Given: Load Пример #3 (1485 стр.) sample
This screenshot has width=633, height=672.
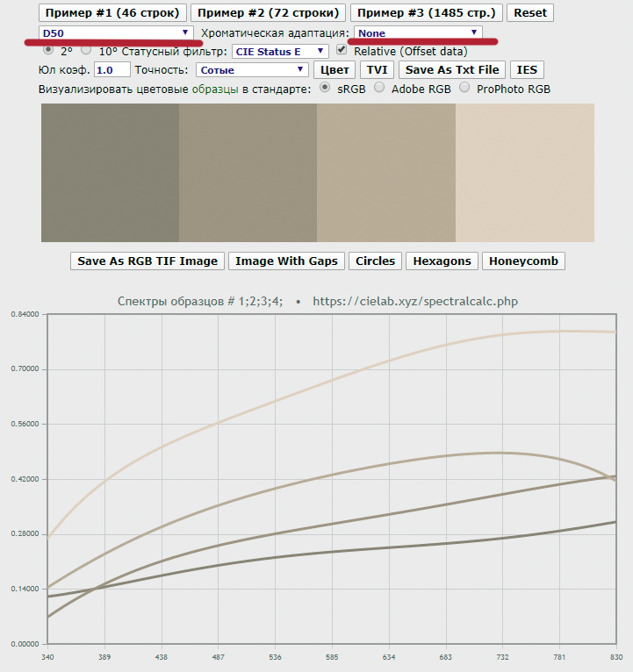Looking at the screenshot, I should coord(428,13).
